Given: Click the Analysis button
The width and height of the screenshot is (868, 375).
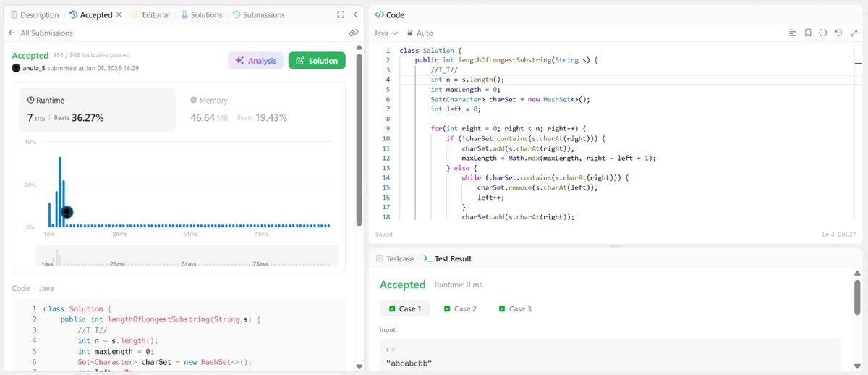Looking at the screenshot, I should click(255, 61).
